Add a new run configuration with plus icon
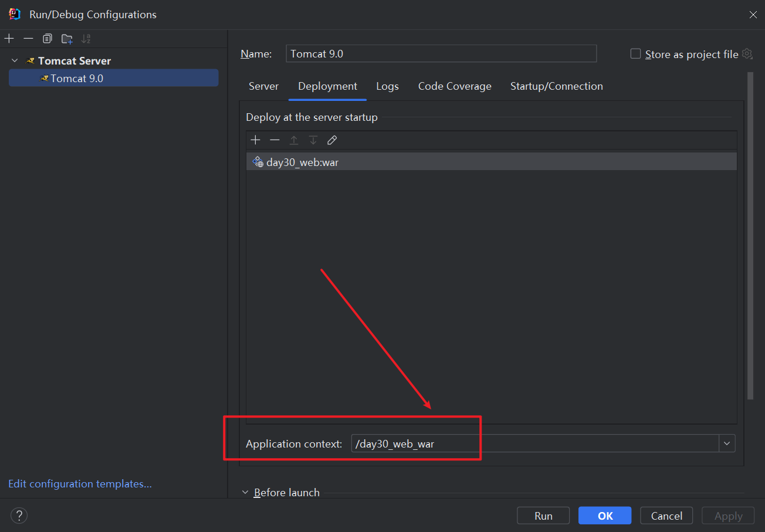 (9, 39)
